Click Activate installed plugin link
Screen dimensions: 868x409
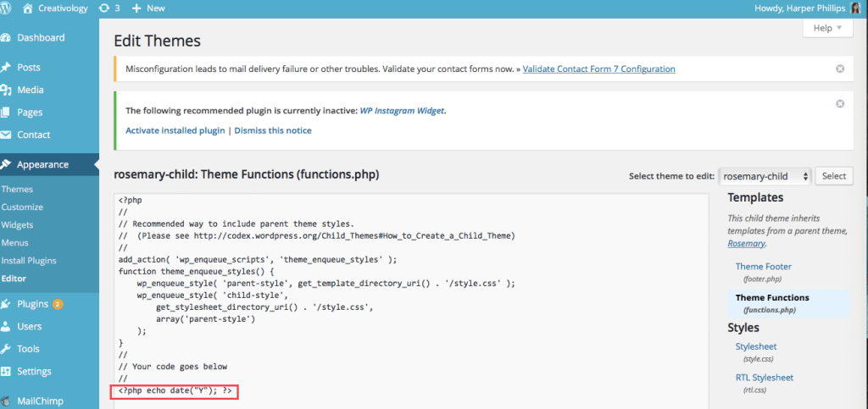tap(175, 130)
